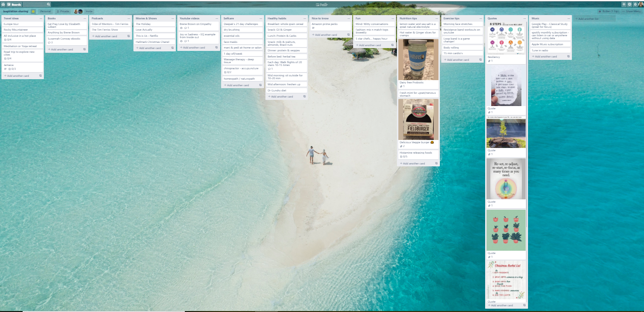This screenshot has width=644, height=312.
Task: Click template icon in Music list
Action: pos(569,57)
